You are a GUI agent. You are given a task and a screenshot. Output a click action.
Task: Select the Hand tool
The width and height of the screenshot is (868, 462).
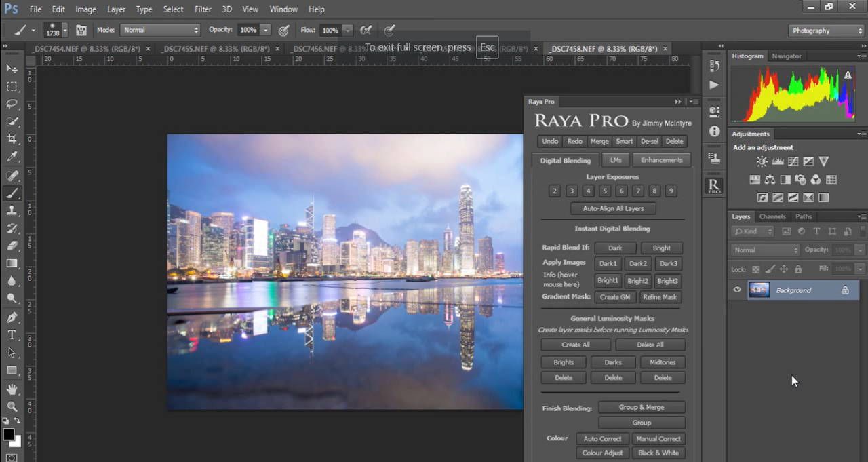(x=12, y=389)
